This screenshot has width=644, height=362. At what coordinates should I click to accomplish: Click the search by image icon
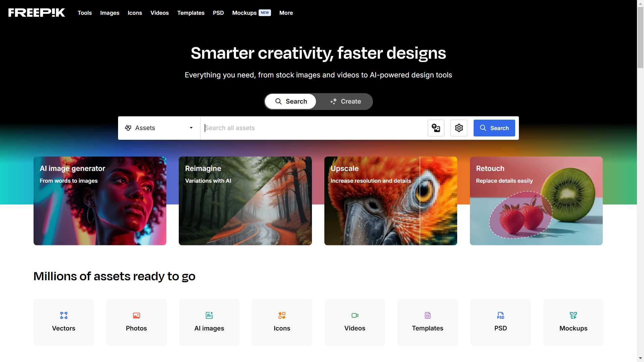(x=436, y=128)
